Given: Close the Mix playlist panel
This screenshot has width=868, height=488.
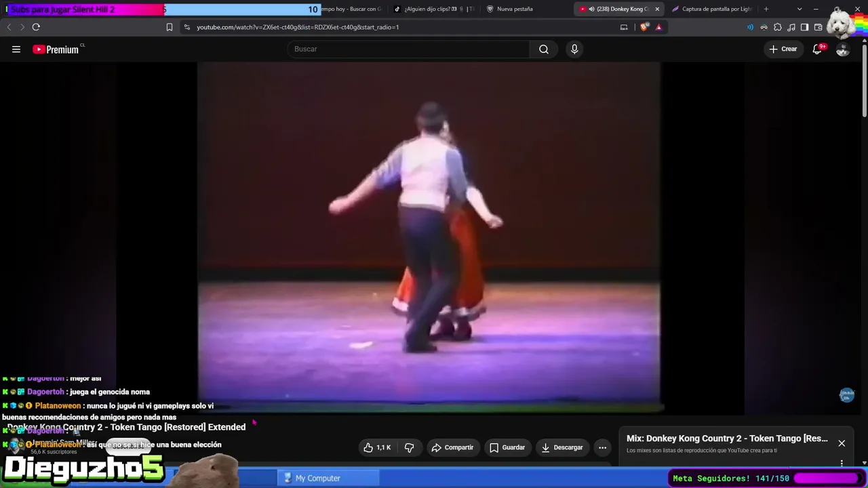Looking at the screenshot, I should [x=842, y=443].
